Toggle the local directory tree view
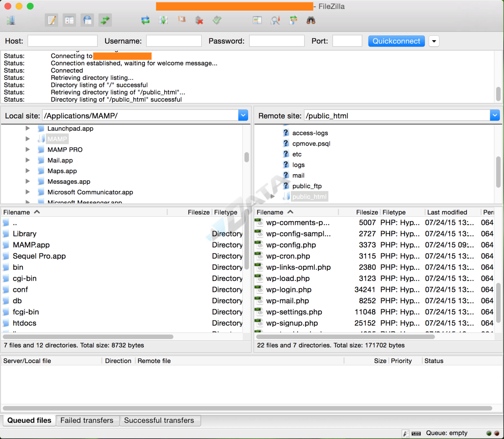 pos(70,20)
